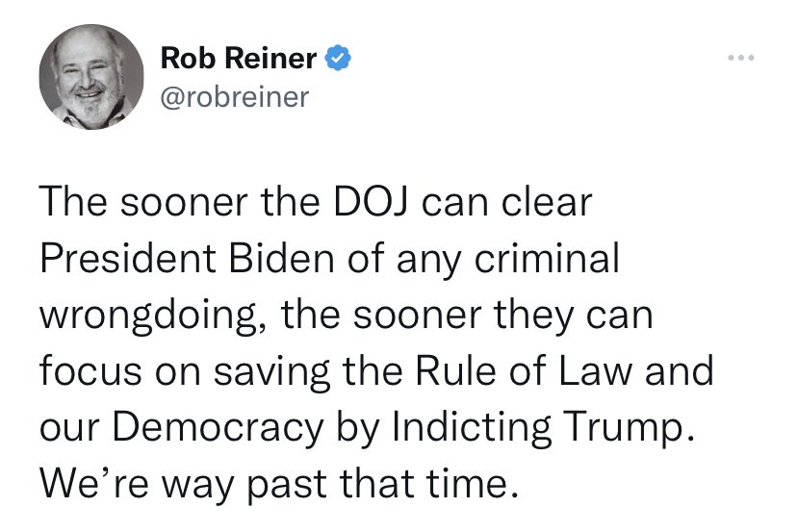Click the word clear in first line
797x532 pixels.
[x=547, y=202]
